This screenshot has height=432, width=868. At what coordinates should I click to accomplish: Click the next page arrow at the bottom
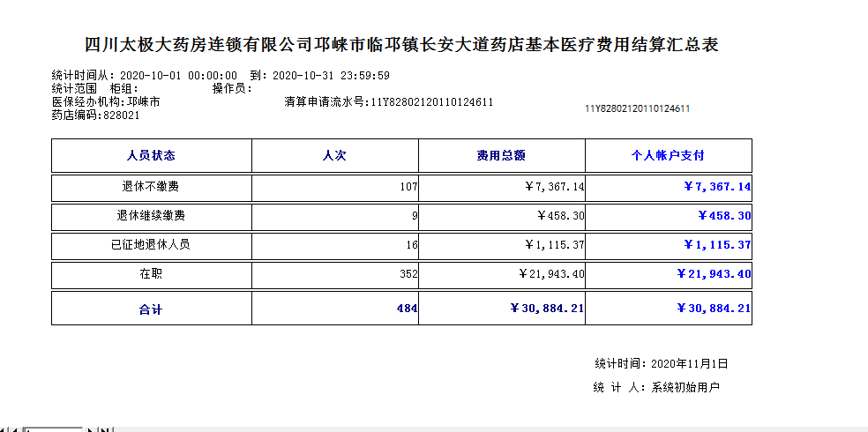click(x=92, y=429)
